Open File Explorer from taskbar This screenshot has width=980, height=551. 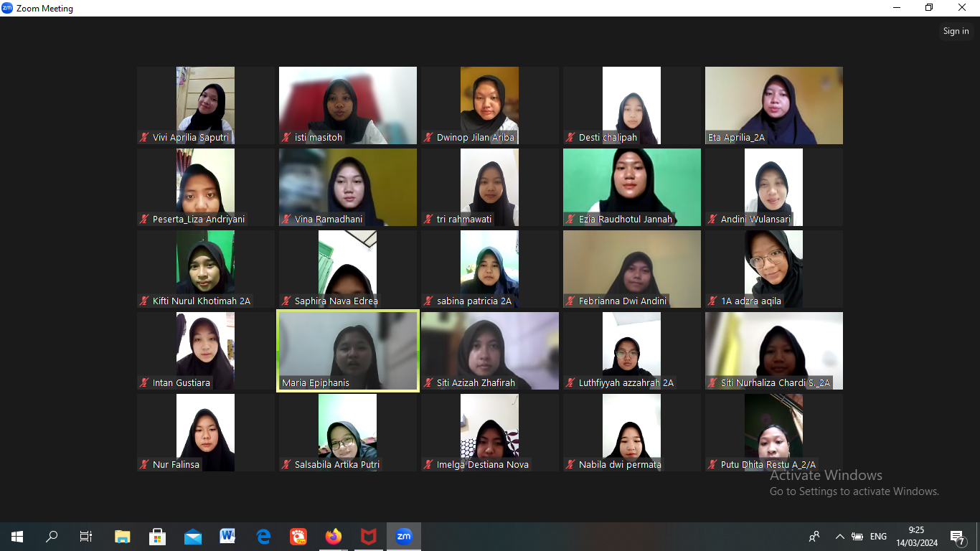coord(123,536)
